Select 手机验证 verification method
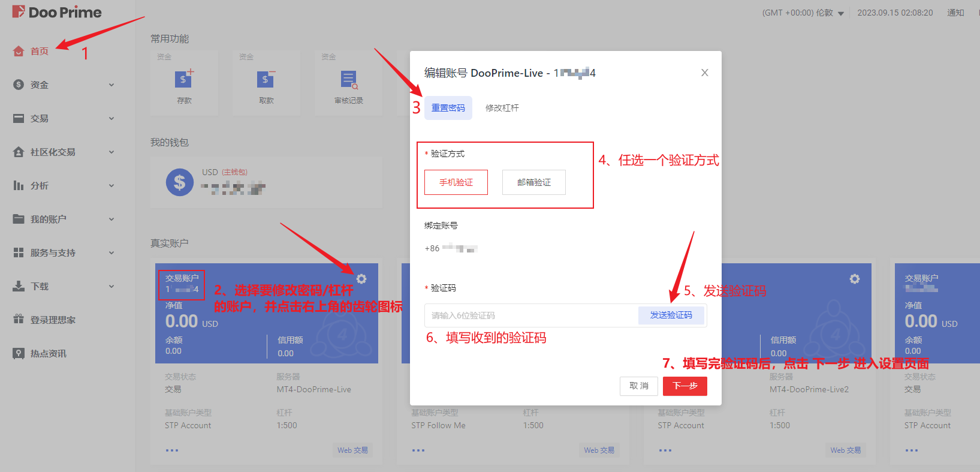Viewport: 980px width, 472px height. (x=456, y=182)
